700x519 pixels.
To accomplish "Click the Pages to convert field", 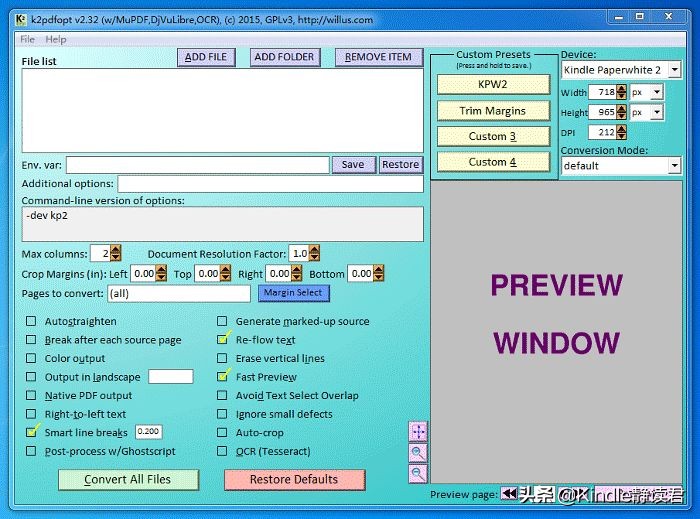I will coord(179,293).
